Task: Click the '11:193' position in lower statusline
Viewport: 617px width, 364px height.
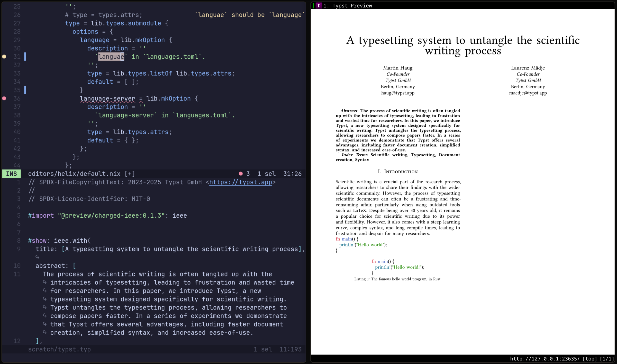Action: 290,349
